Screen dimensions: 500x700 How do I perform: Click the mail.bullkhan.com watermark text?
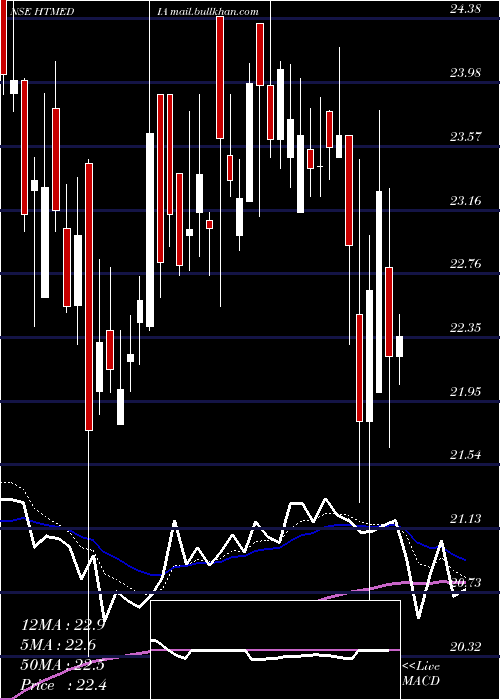coord(214,11)
